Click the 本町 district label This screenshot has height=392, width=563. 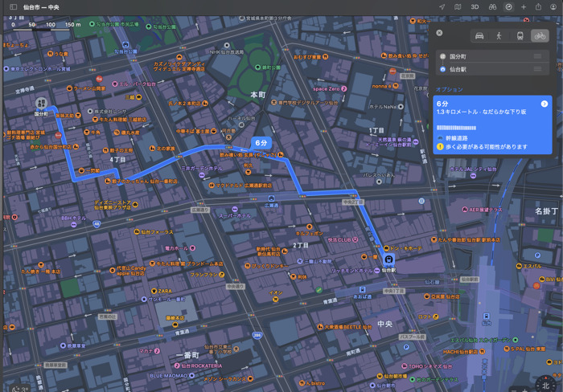(x=258, y=95)
